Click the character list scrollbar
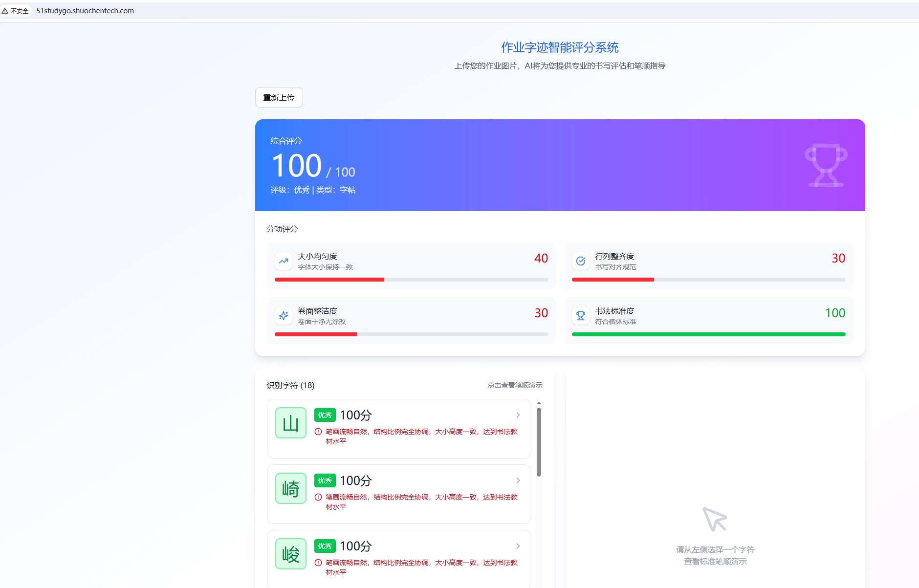The image size is (919, 588). point(539,442)
